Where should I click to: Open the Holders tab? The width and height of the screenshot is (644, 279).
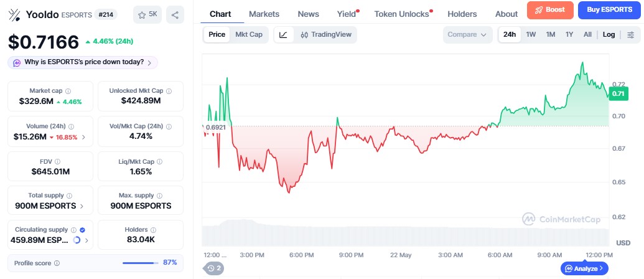[x=462, y=14]
